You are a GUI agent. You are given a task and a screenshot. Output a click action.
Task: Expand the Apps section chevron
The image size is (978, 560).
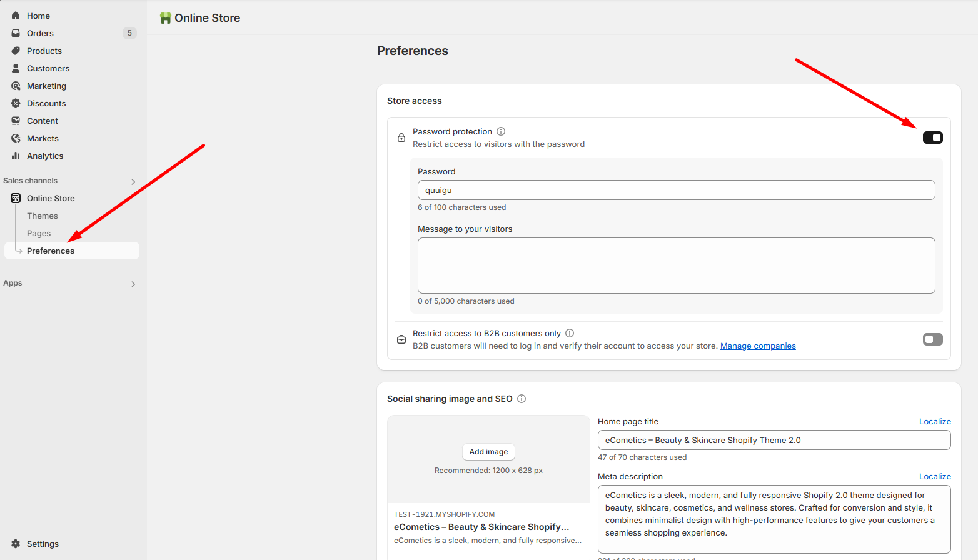pos(133,284)
